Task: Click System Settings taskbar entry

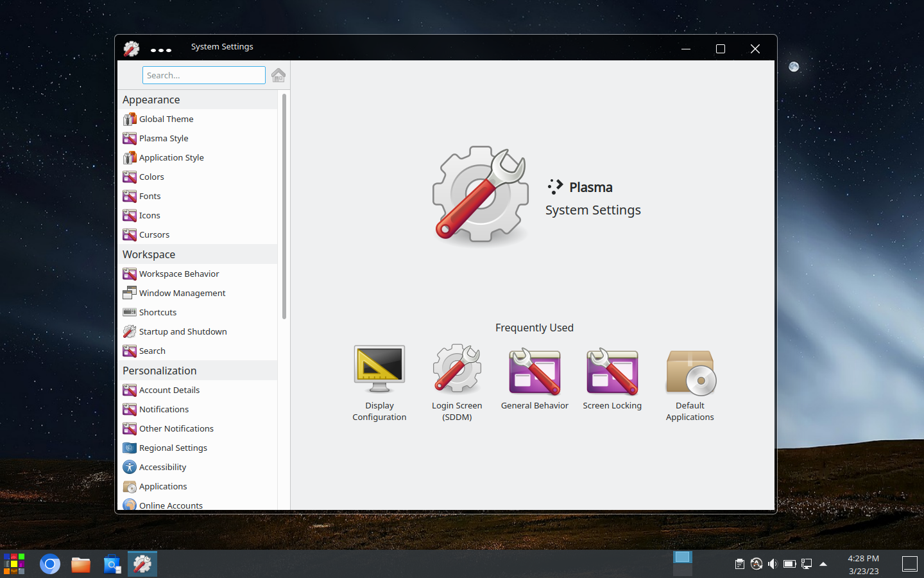Action: click(x=142, y=564)
